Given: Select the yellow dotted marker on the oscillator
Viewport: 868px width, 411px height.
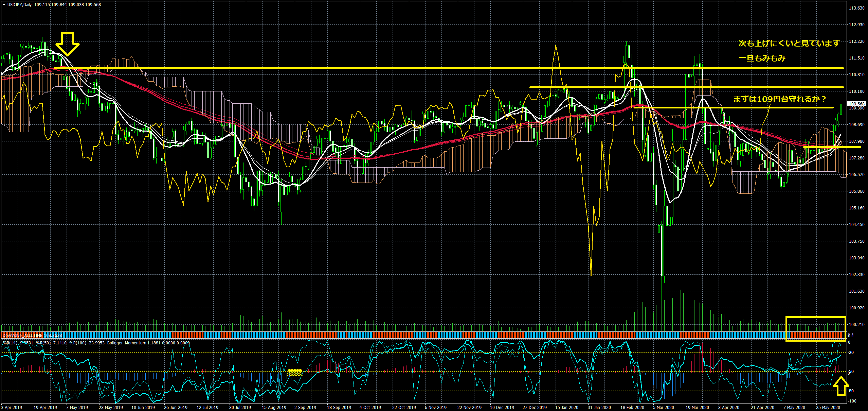Looking at the screenshot, I should (x=294, y=372).
